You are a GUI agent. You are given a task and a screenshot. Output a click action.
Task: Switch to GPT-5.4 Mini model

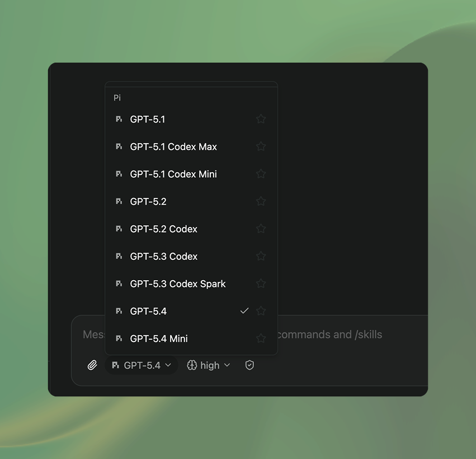point(191,339)
